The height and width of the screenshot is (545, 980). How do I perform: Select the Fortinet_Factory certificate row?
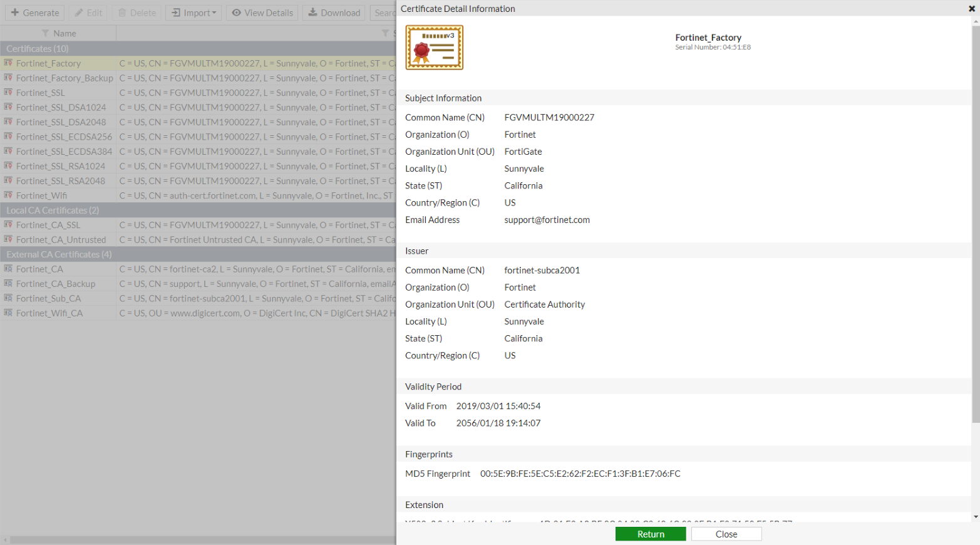(x=198, y=63)
